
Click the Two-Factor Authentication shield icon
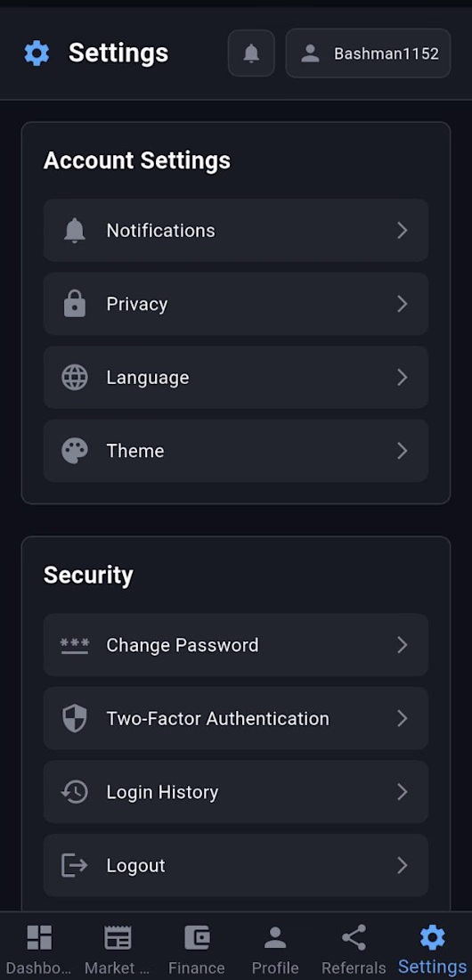pyautogui.click(x=75, y=718)
